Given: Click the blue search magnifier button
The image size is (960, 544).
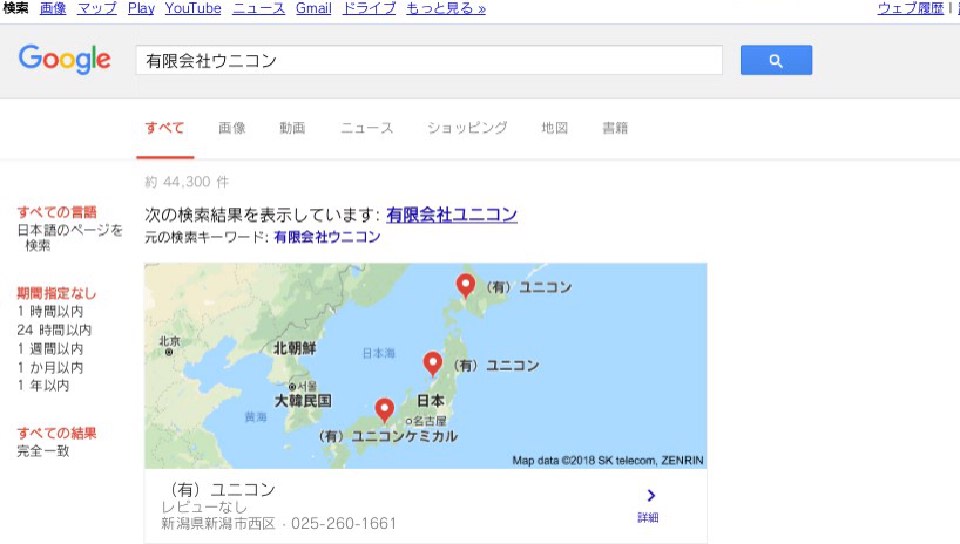Looking at the screenshot, I should [776, 60].
